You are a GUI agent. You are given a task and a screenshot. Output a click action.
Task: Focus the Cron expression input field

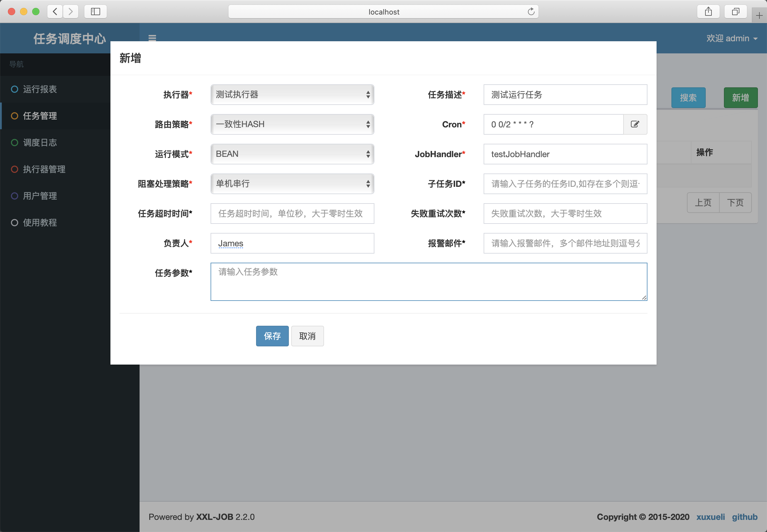coord(554,124)
